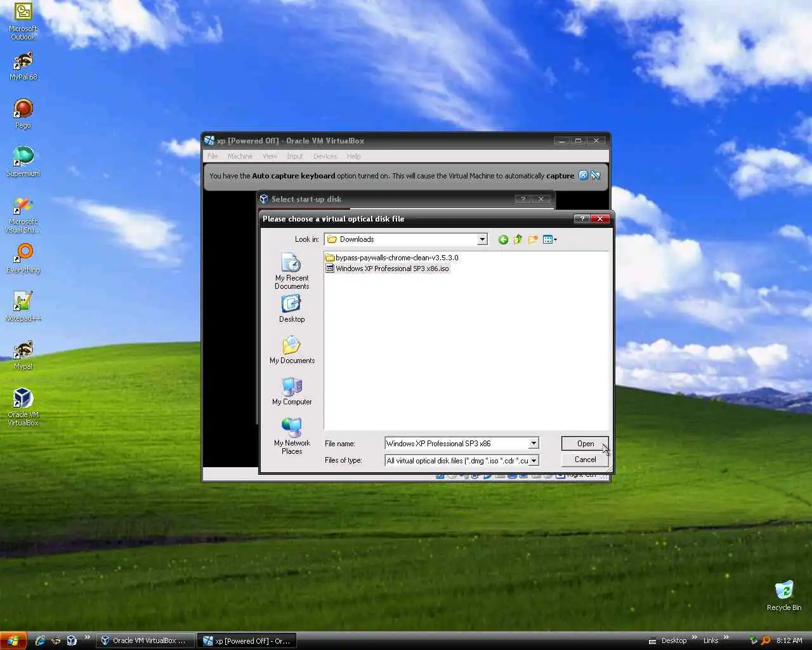Launch Internet Explorer from Quick Launch
Image resolution: width=812 pixels, height=650 pixels.
pos(40,640)
